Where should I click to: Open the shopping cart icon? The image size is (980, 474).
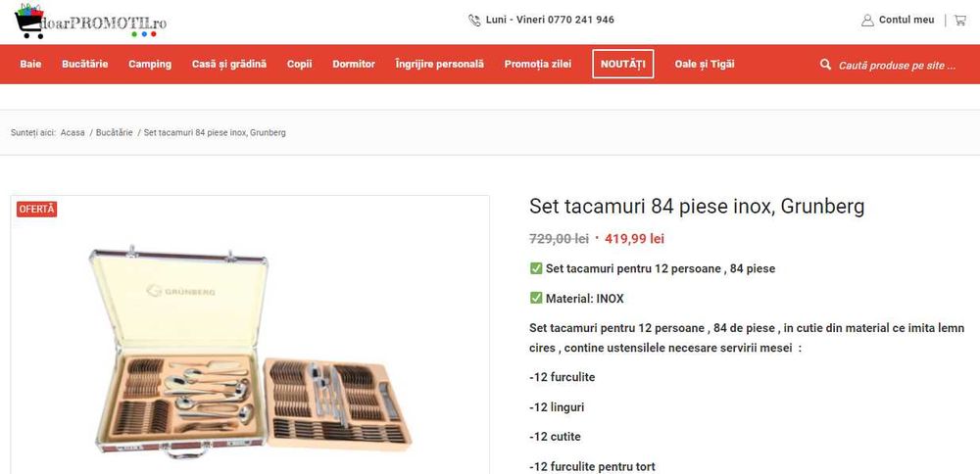959,20
